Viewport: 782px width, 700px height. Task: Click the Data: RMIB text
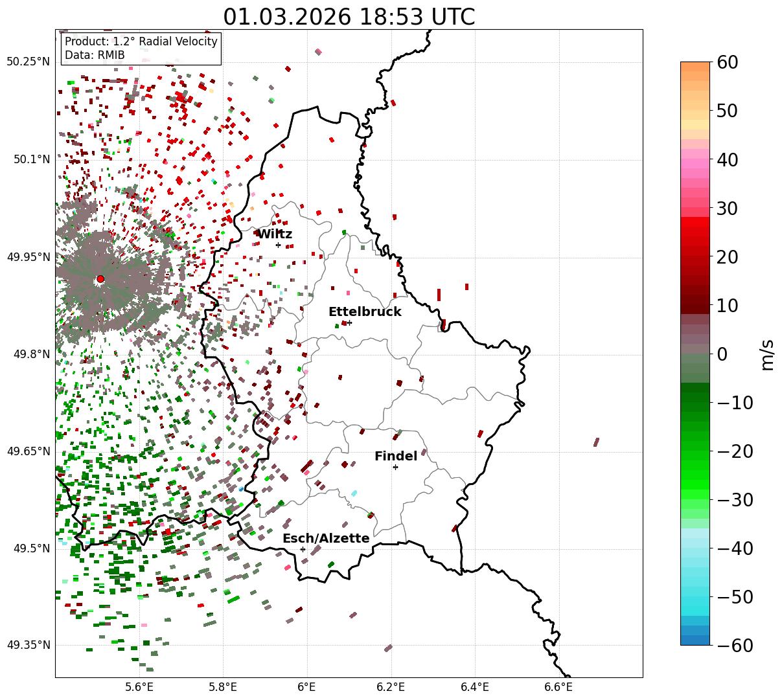(x=95, y=56)
